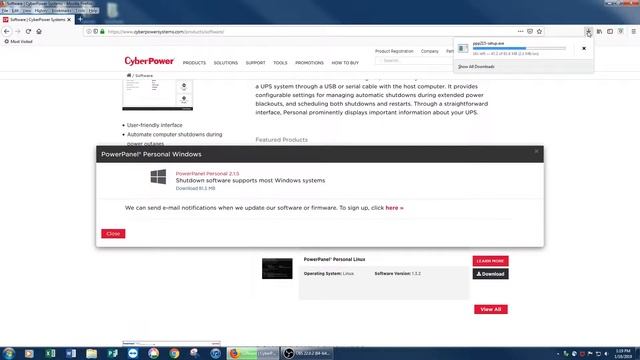Open the browser home page icon
Viewport: 640px width, 360px height.
[x=39, y=31]
